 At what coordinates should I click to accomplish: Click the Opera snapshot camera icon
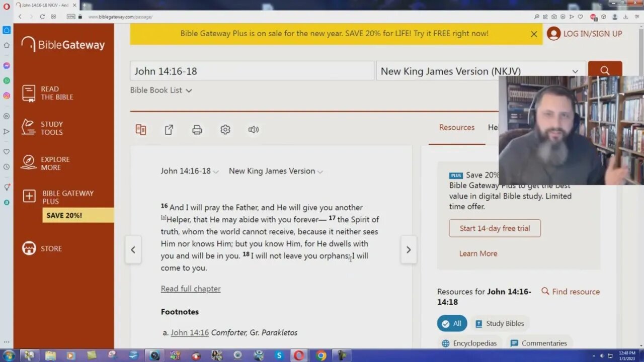[554, 17]
